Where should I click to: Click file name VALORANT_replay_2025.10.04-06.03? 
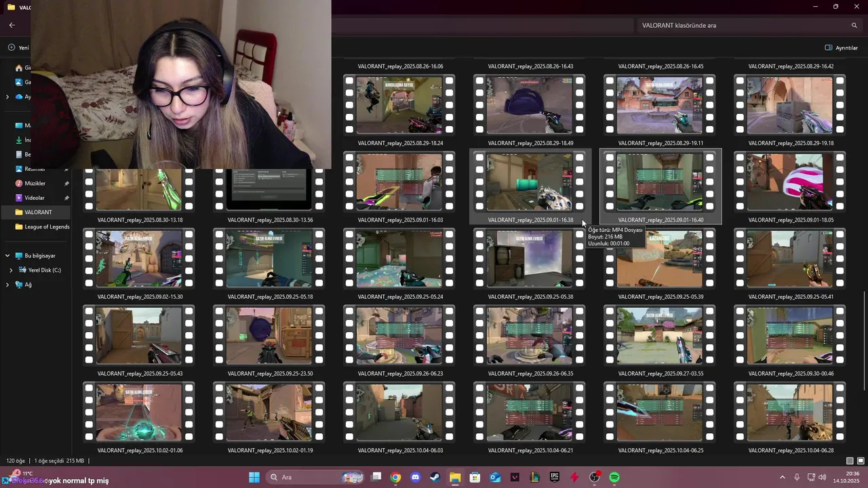coord(400,450)
